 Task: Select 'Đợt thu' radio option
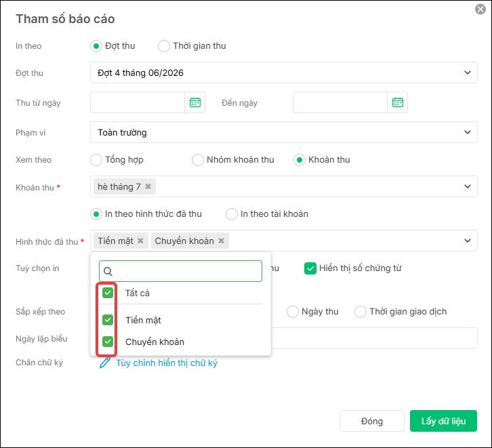click(x=96, y=46)
